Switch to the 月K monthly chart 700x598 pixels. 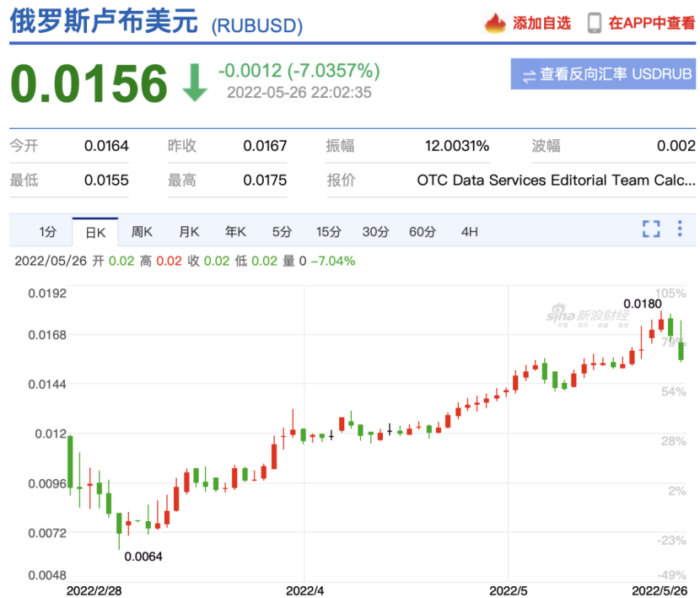pyautogui.click(x=188, y=232)
